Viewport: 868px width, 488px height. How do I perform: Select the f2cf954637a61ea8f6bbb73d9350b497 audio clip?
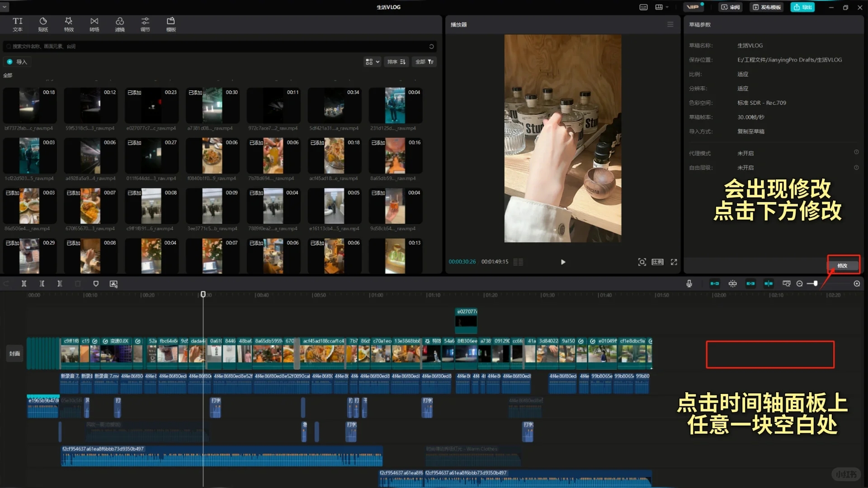(x=222, y=456)
